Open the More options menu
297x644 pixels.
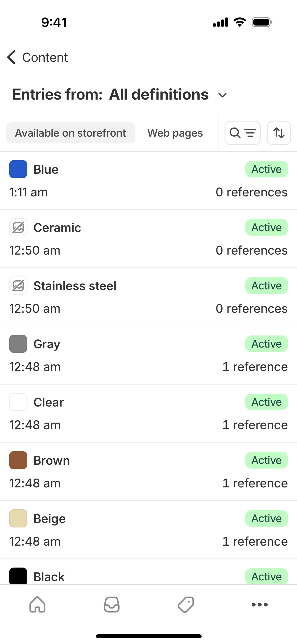click(260, 605)
